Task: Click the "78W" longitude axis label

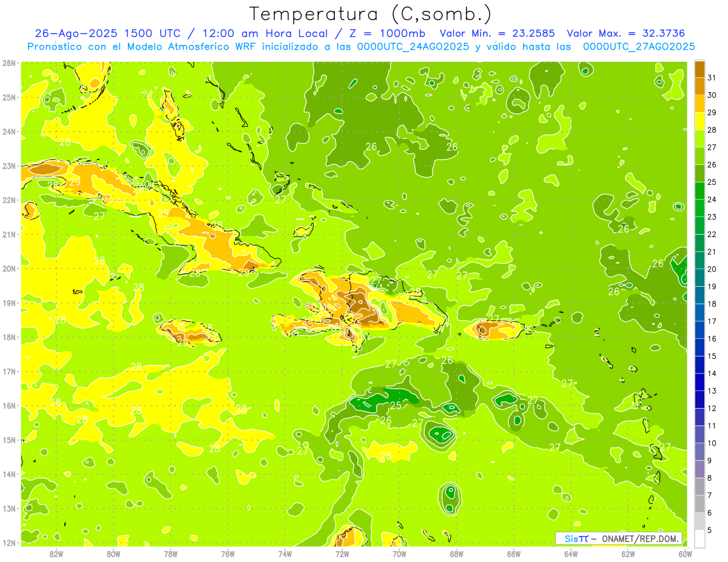Action: [170, 554]
